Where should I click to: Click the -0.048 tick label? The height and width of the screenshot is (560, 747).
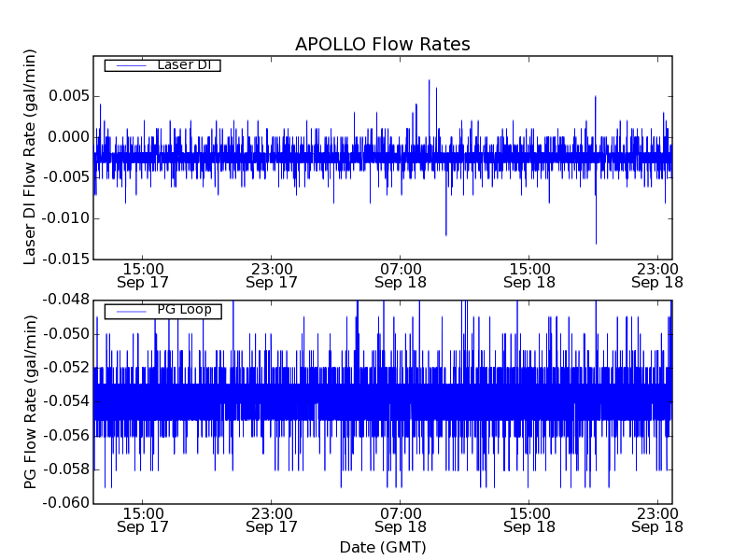[65, 300]
